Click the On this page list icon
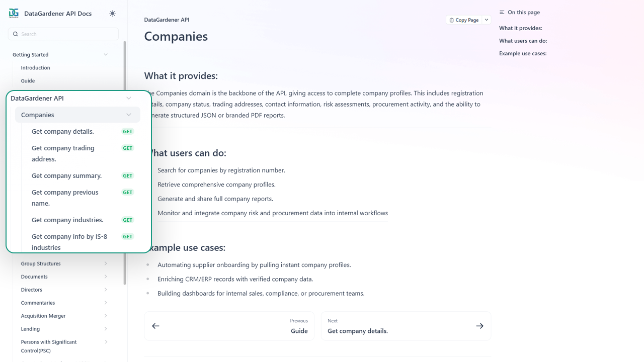644x362 pixels. 502,13
